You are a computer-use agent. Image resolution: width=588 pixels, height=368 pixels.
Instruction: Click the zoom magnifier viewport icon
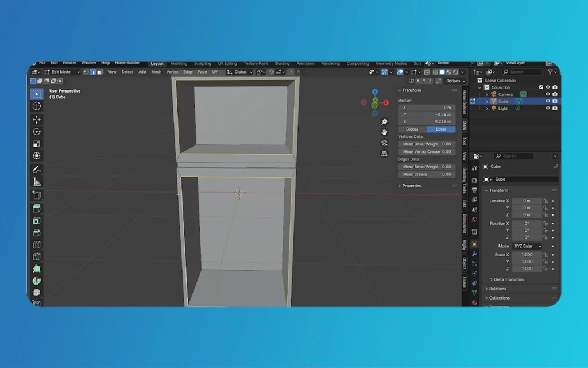coord(384,122)
